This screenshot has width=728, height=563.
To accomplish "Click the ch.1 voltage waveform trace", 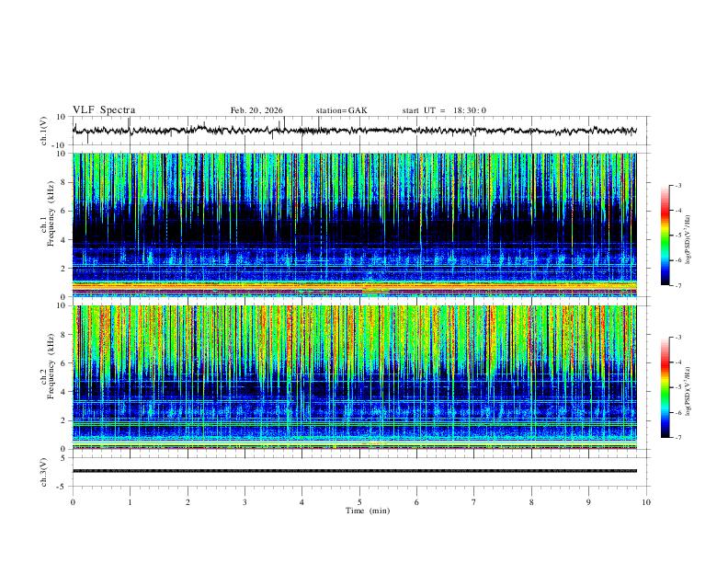I will [x=355, y=131].
